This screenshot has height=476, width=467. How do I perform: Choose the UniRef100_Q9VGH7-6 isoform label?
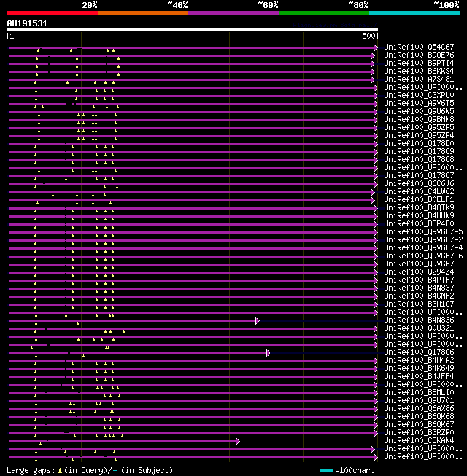coord(423,256)
